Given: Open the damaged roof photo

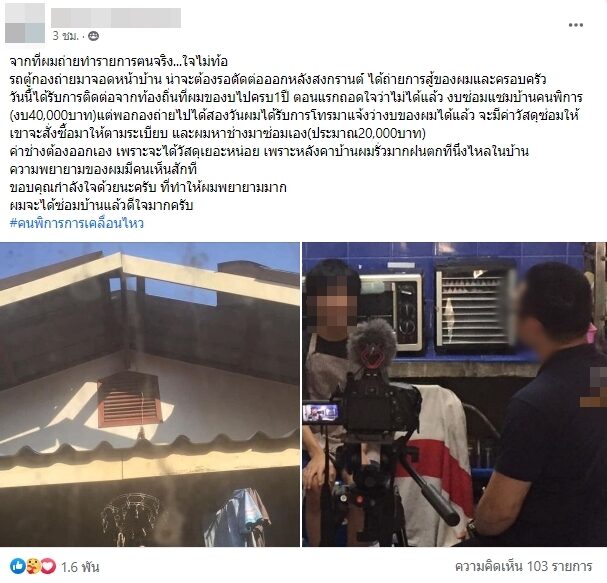Looking at the screenshot, I should 150,394.
